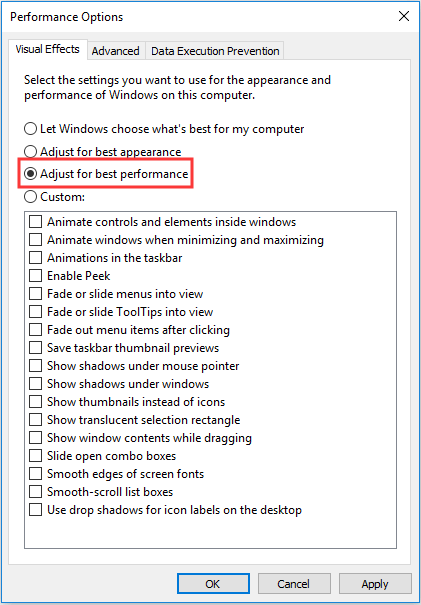Viewport: 421px width, 605px height.
Task: Open the Data Execution Prevention tab
Action: pyautogui.click(x=215, y=51)
